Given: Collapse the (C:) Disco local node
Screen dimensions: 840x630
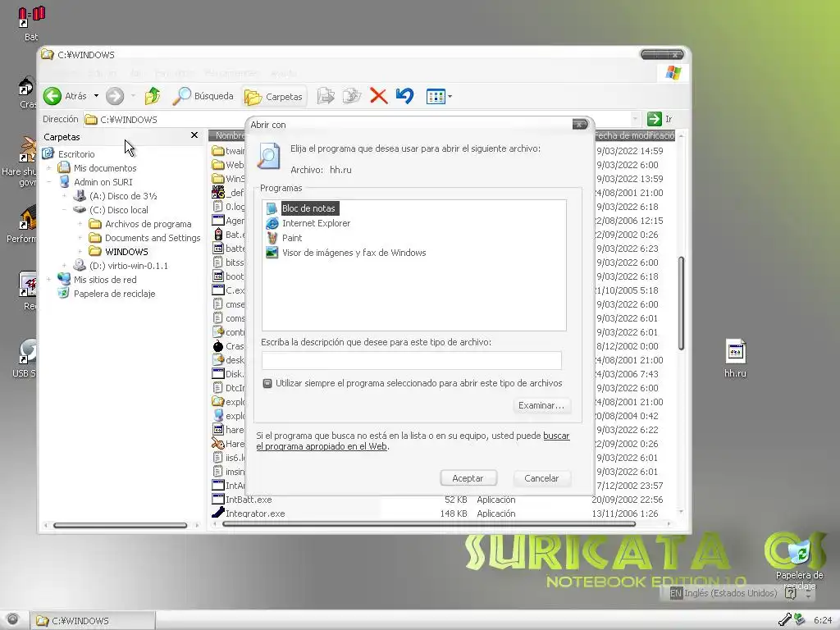Looking at the screenshot, I should coord(64,210).
